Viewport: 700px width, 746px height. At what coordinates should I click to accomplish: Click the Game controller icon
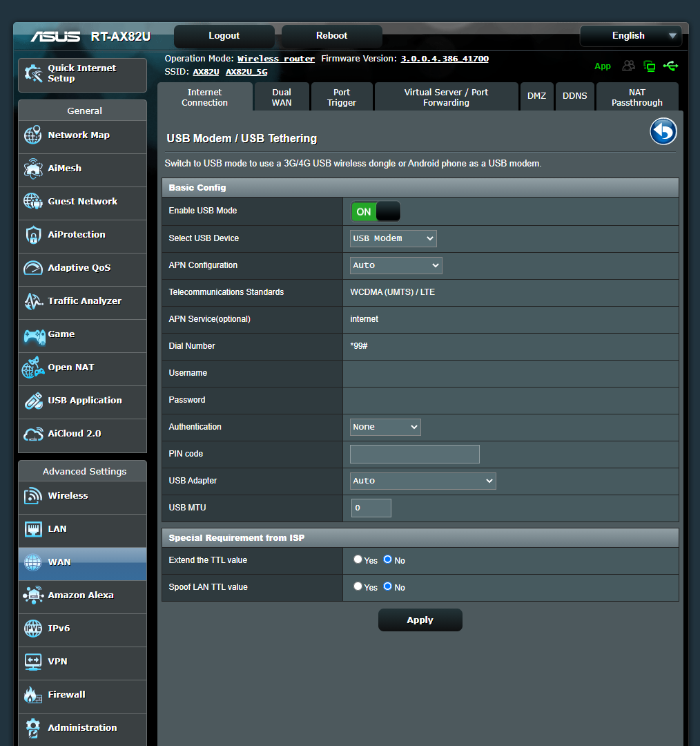pos(35,336)
